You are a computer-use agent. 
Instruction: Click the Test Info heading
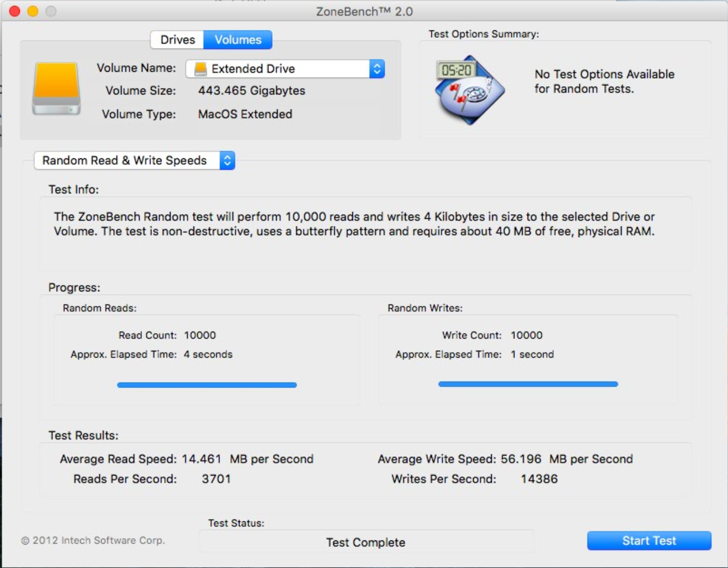(x=74, y=190)
